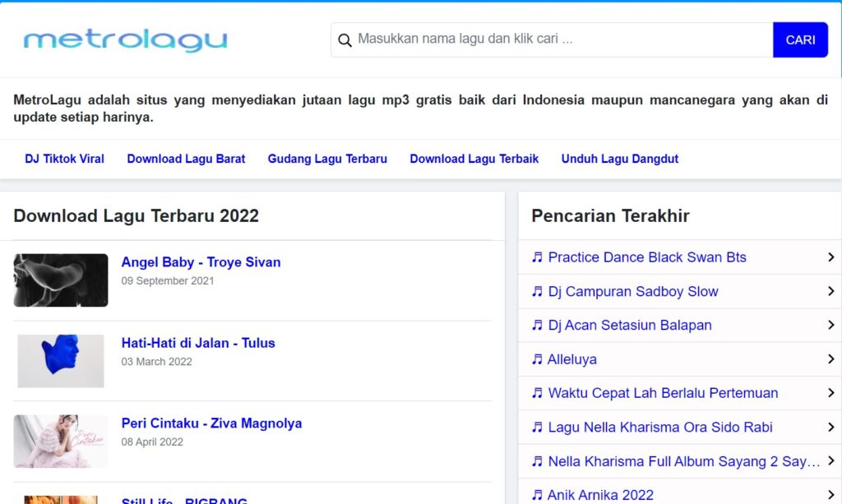The image size is (842, 504).
Task: Click the Pencarian Terakhir heading
Action: click(x=610, y=215)
